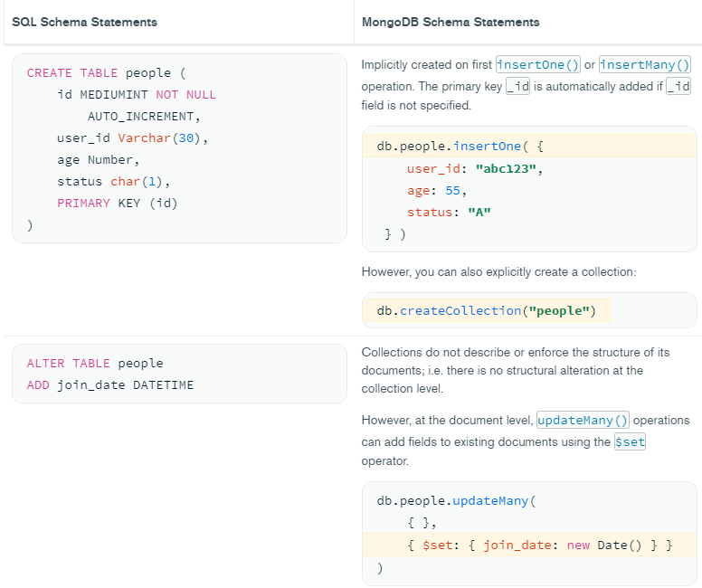Screen dimensions: 702x588
Task: Click the AUTO_INCREMENT line in SQL code
Action: pos(143,117)
